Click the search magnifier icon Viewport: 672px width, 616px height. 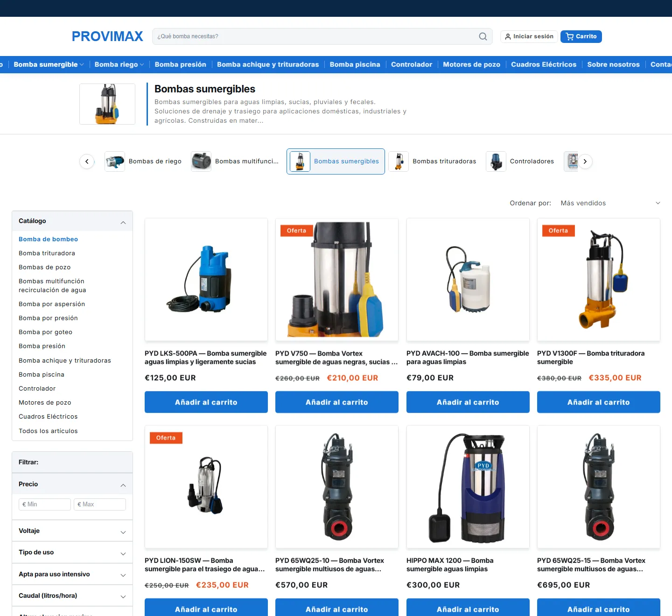pos(483,36)
